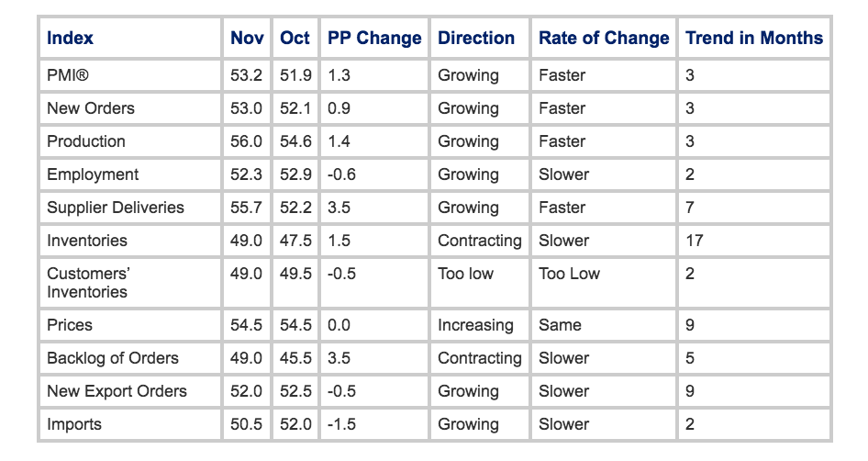The height and width of the screenshot is (461, 868).
Task: Select the Backlog of Orders cell
Action: pos(113,358)
